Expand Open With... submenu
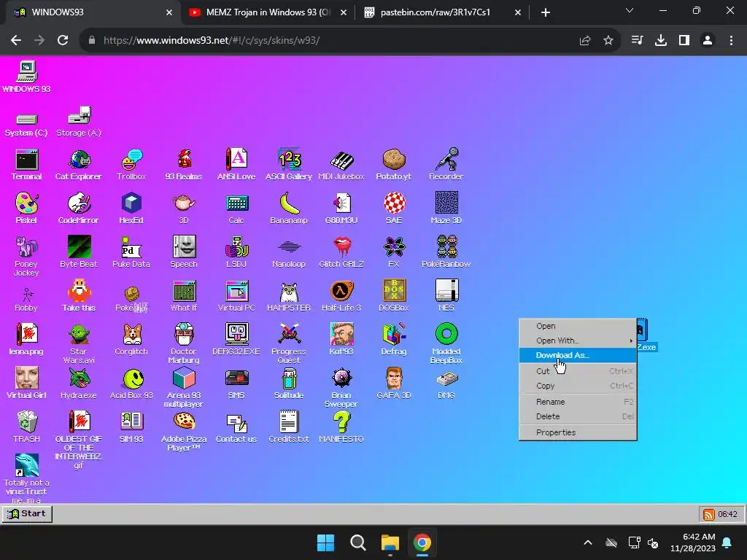747x560 pixels. tap(578, 341)
